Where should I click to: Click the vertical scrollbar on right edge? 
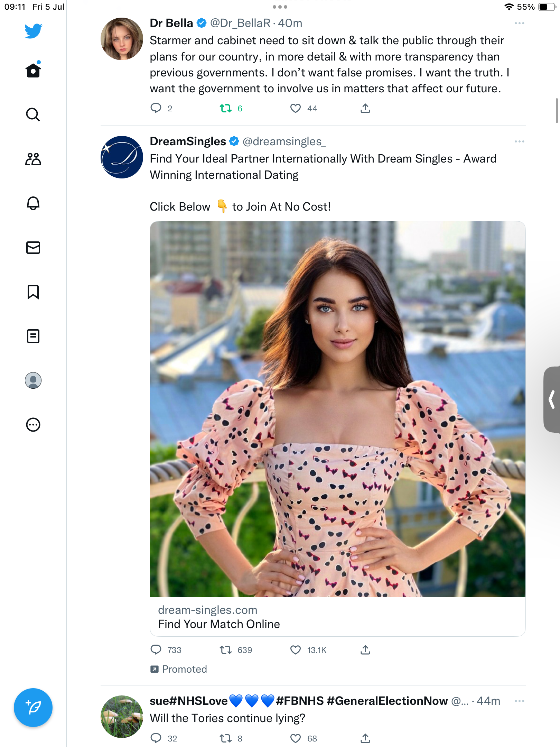(557, 111)
